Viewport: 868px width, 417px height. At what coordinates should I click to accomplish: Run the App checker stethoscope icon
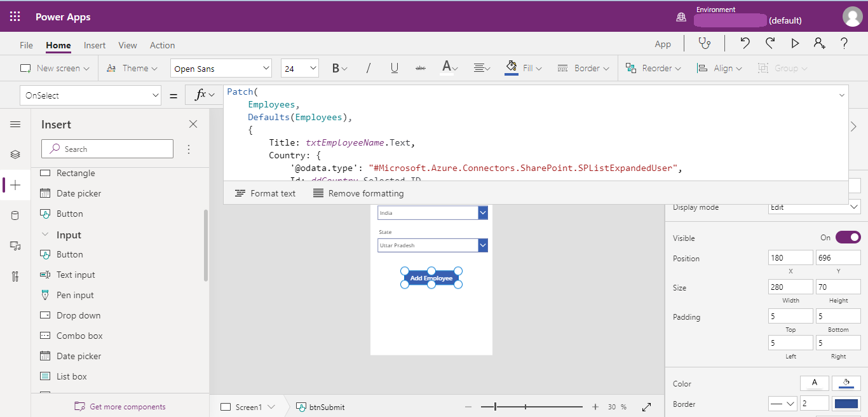(704, 43)
